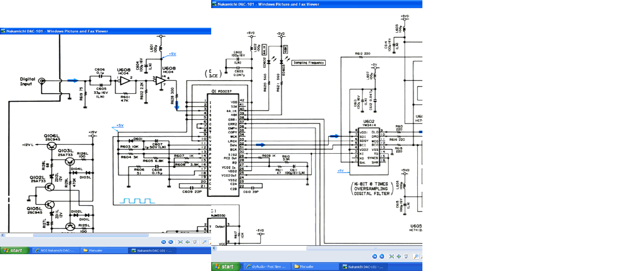Click the title bar icon of left viewer window
The image size is (644, 271).
pos(3,31)
